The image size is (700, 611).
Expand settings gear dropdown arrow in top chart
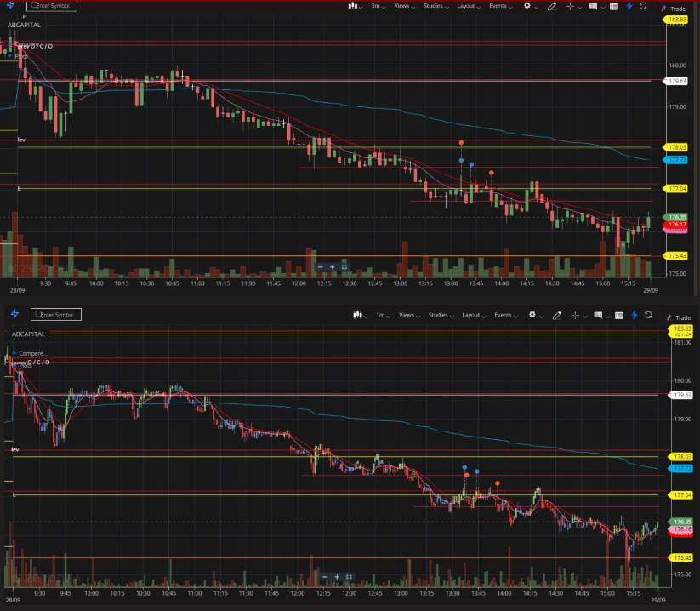(x=536, y=7)
